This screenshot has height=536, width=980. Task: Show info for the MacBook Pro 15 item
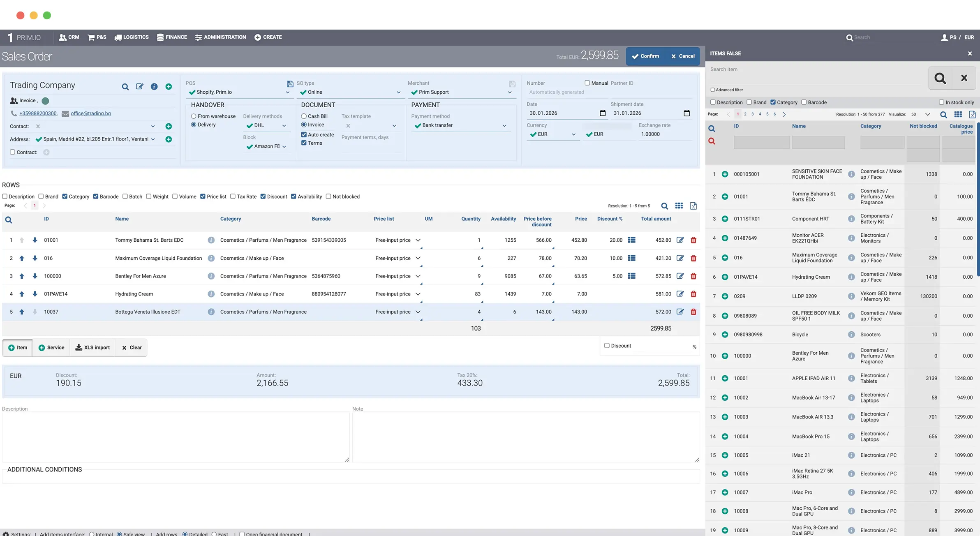[851, 437]
